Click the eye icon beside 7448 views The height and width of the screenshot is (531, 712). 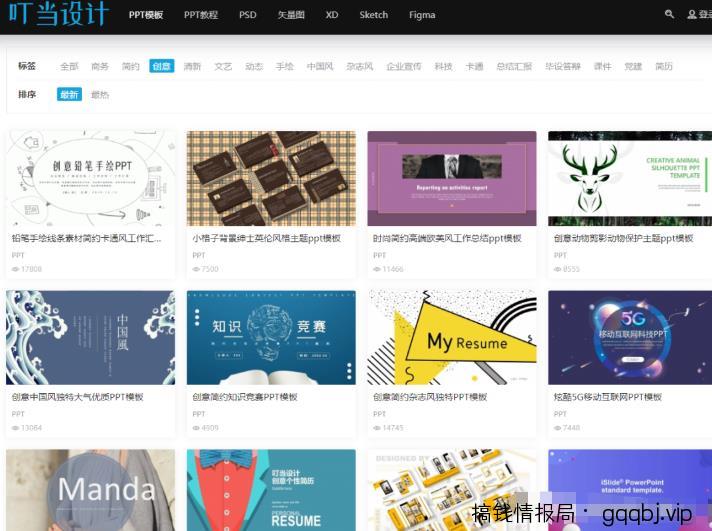pos(559,428)
